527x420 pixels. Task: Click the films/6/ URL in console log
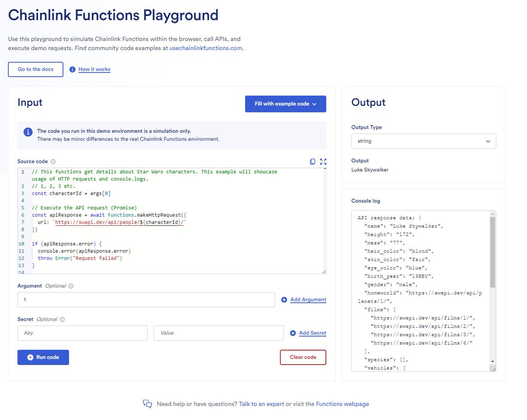tap(422, 343)
